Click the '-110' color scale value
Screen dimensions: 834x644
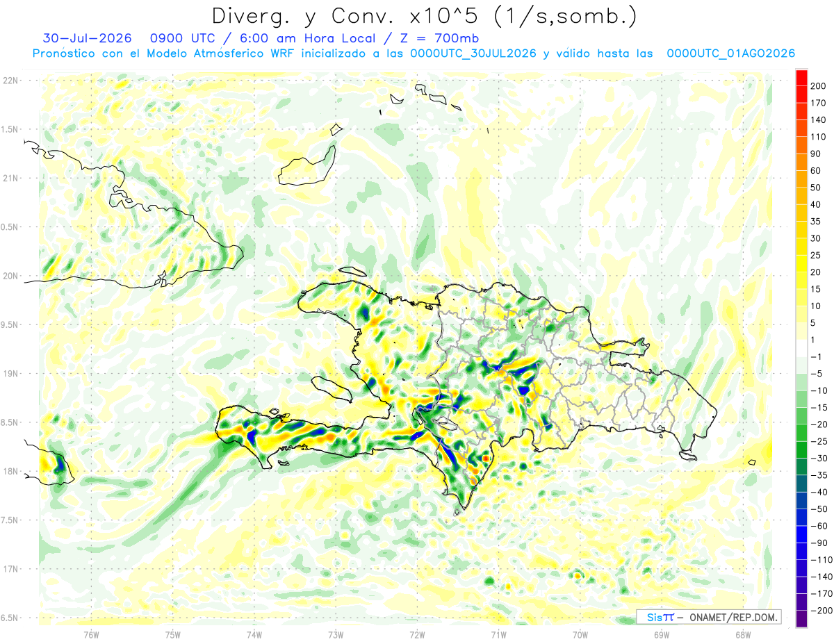(822, 559)
